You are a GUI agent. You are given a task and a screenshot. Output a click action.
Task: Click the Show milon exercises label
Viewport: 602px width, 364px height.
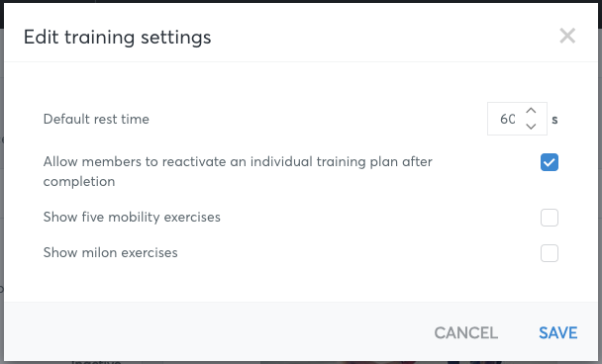click(x=110, y=253)
